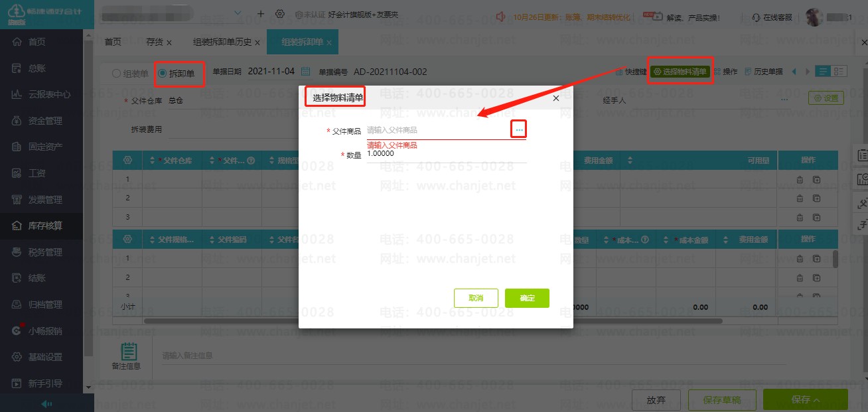Select the 拆卸单 radio button
This screenshot has width=868, height=412.
coord(163,74)
